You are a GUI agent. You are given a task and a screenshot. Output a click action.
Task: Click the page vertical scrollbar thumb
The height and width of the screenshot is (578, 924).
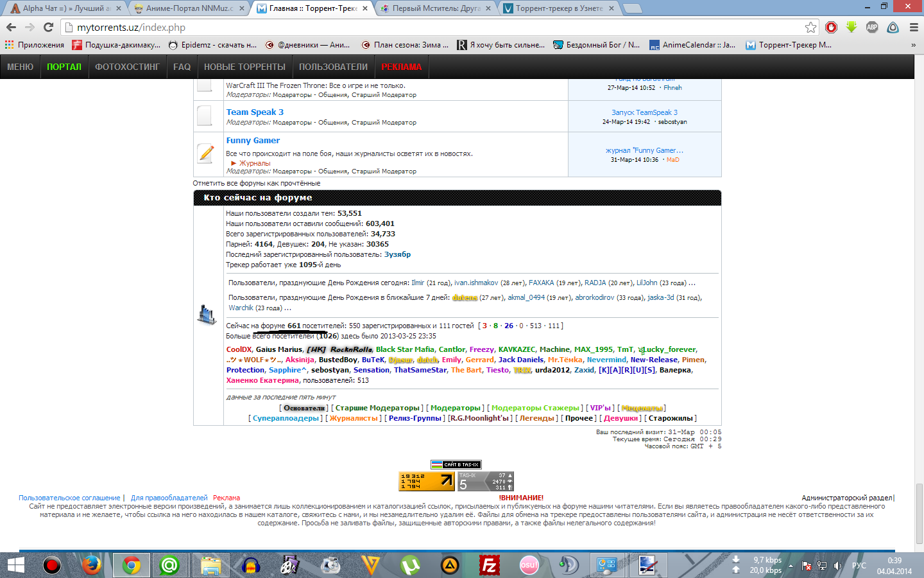tap(919, 514)
